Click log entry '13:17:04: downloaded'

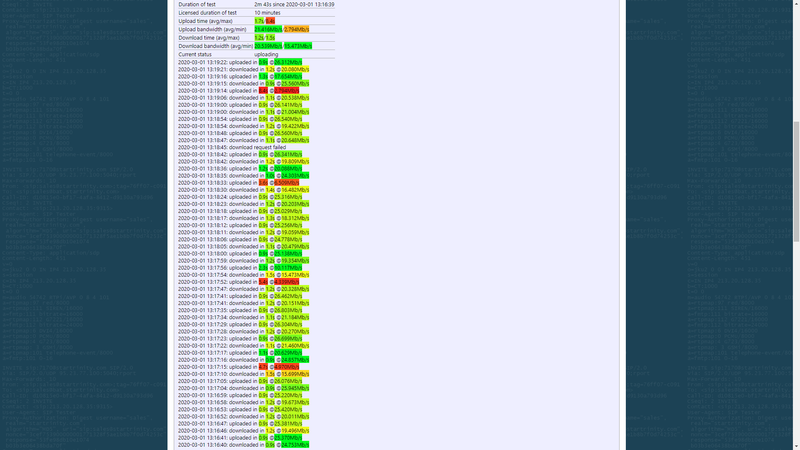coord(243,388)
